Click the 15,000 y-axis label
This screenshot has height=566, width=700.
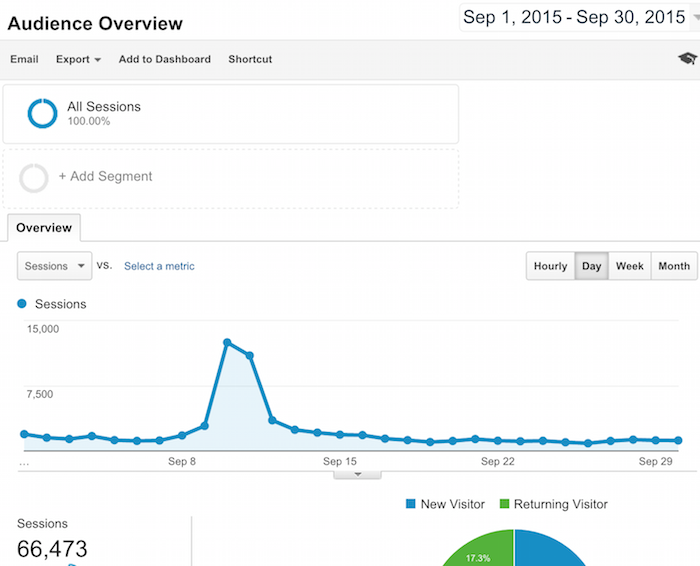coord(43,329)
